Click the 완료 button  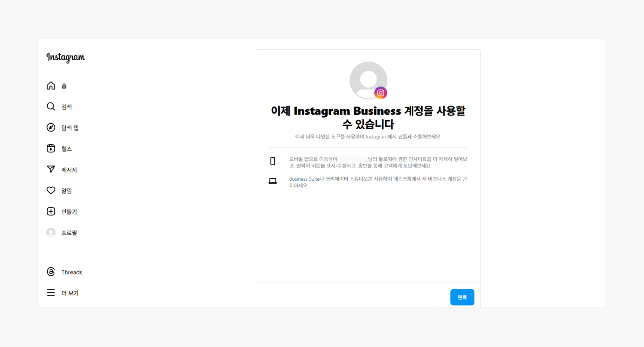pyautogui.click(x=462, y=297)
